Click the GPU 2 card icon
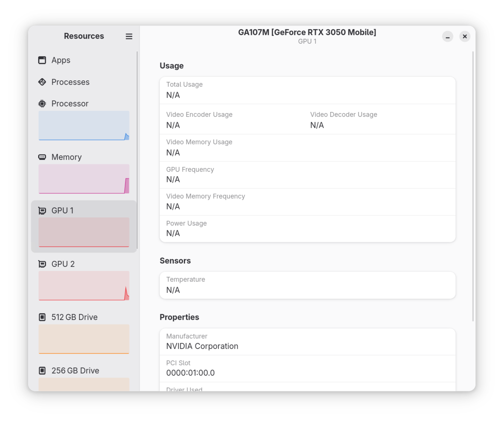Viewport: 504px width, 422px height. click(x=42, y=264)
